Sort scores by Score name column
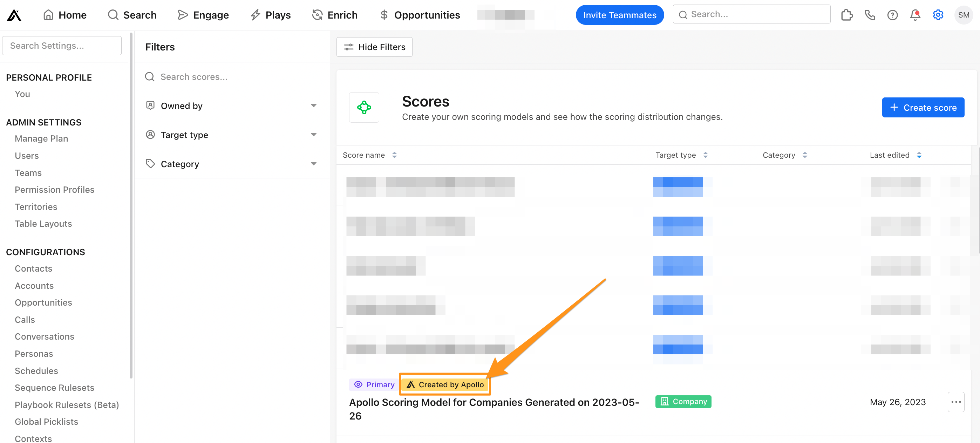 (394, 155)
